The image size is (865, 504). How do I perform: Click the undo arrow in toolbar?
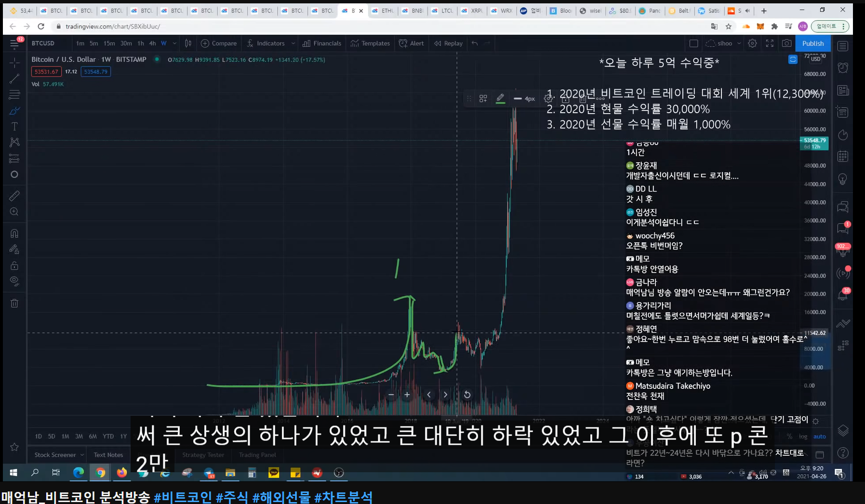(x=475, y=43)
